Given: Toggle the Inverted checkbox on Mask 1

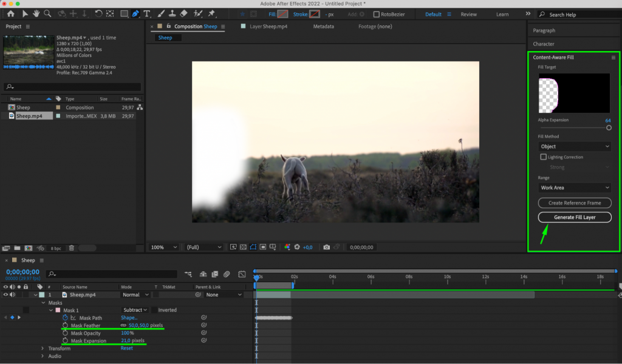Looking at the screenshot, I should point(154,309).
